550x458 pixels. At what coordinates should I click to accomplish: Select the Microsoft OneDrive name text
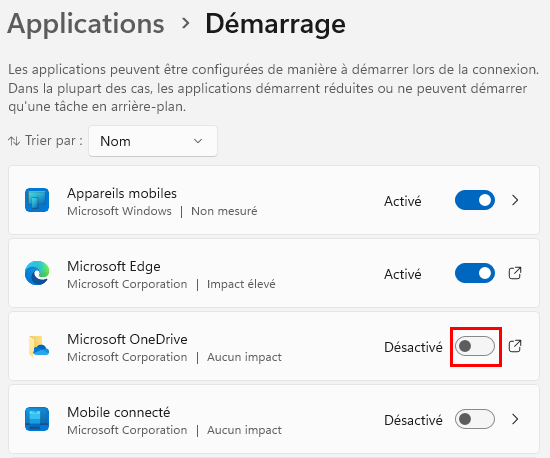[x=127, y=339]
